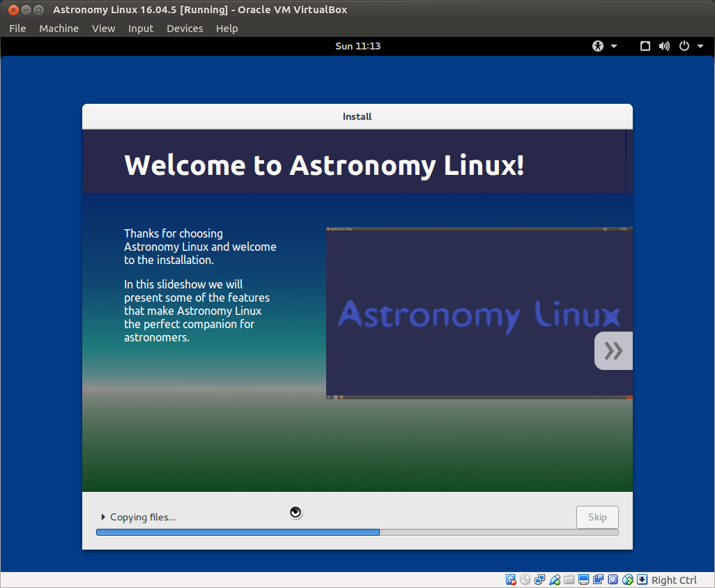The width and height of the screenshot is (715, 588).
Task: Click the mouse integration indicator icon
Action: coord(627,579)
